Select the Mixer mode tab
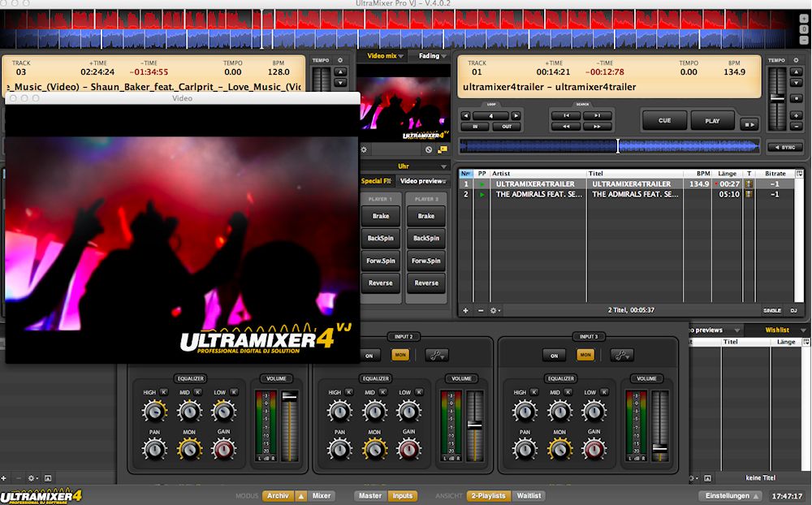Screen dimensions: 812x505 point(321,496)
